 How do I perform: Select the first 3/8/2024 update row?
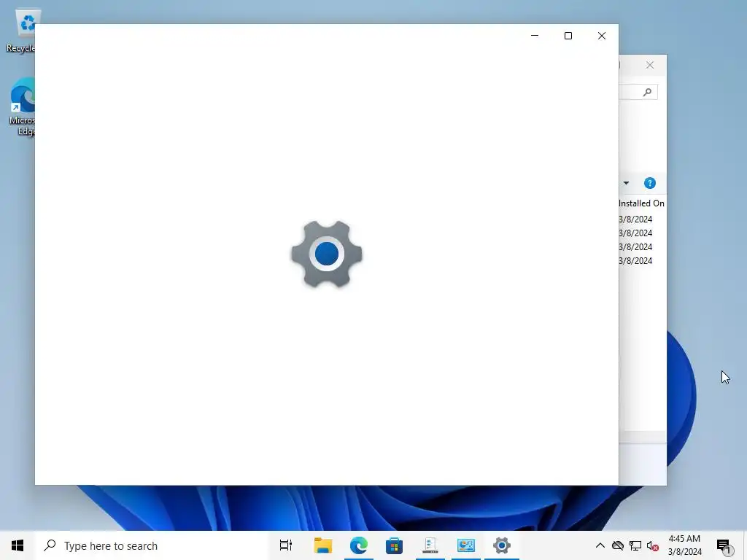click(635, 219)
